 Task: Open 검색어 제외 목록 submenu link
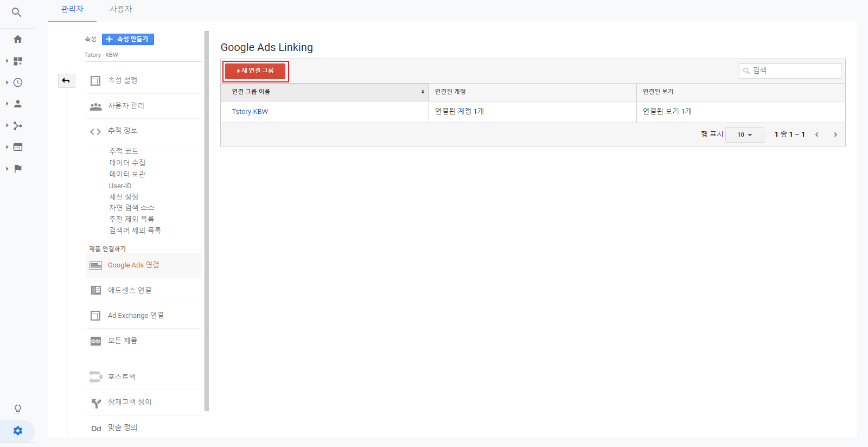point(135,231)
